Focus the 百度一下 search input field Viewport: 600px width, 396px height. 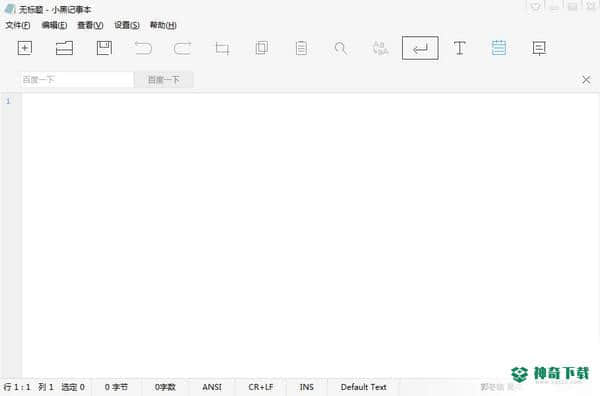[76, 80]
